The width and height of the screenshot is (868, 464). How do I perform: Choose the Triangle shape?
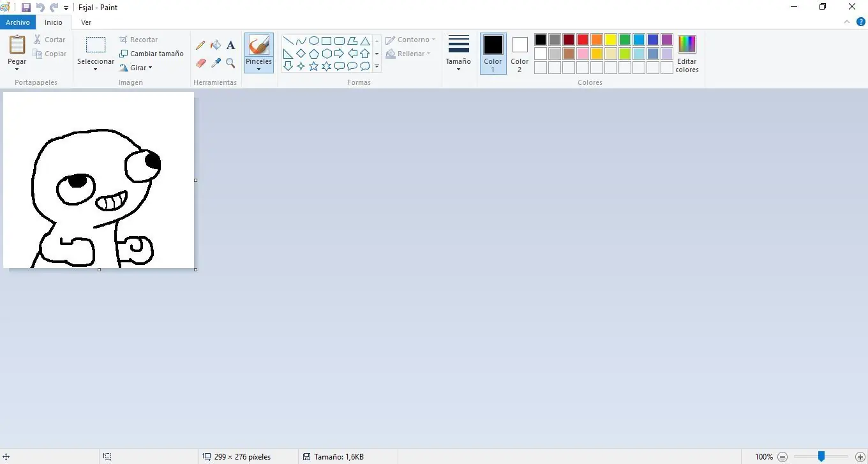(x=365, y=41)
